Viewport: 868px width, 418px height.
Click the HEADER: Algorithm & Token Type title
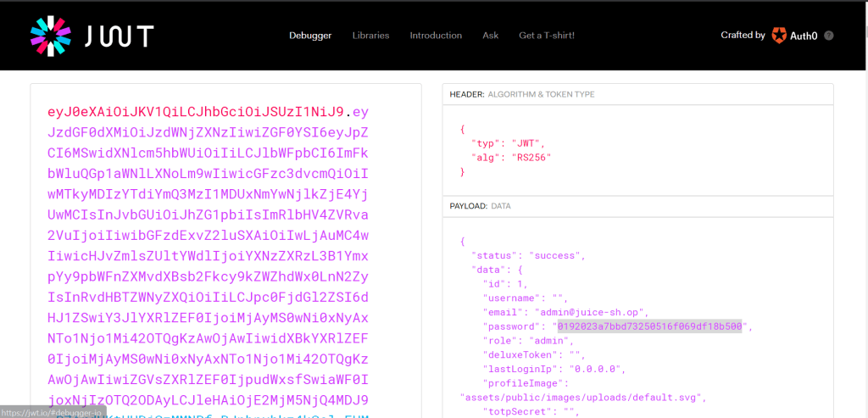[522, 94]
